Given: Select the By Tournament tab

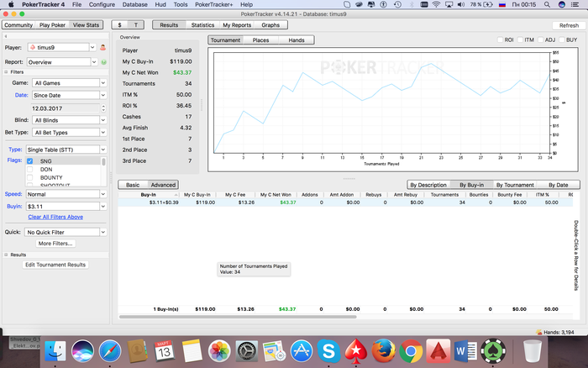Looking at the screenshot, I should 515,185.
